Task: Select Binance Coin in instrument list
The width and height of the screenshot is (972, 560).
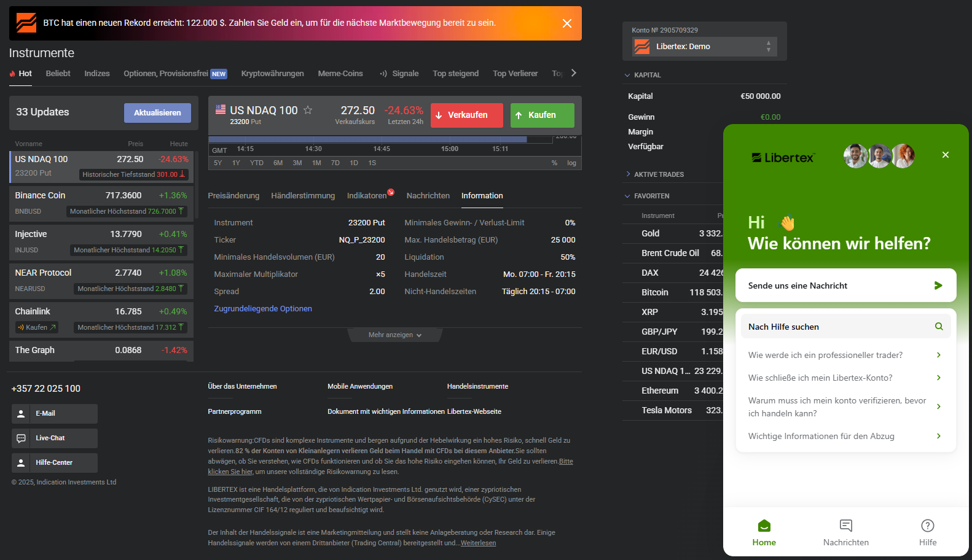Action: coord(101,203)
